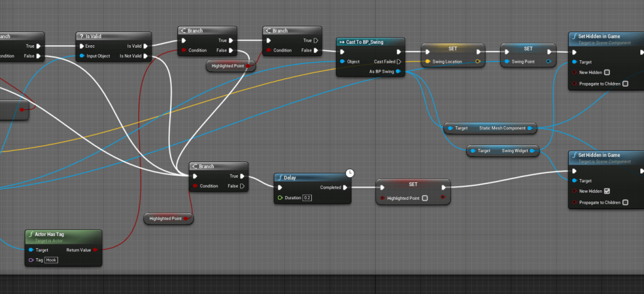Click the Is Not Valid execution pin

point(146,57)
